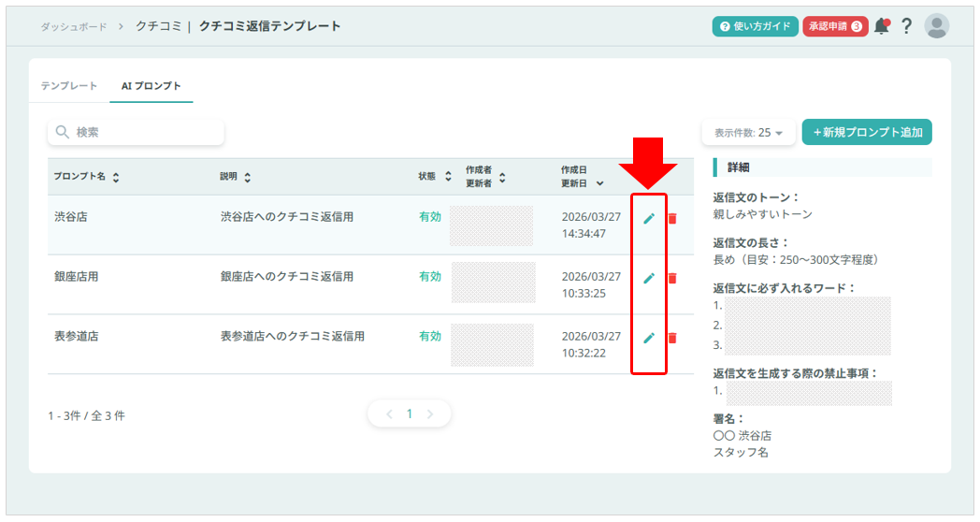This screenshot has height=522, width=980.
Task: Open the 表示件数 25 dropdown
Action: click(748, 133)
